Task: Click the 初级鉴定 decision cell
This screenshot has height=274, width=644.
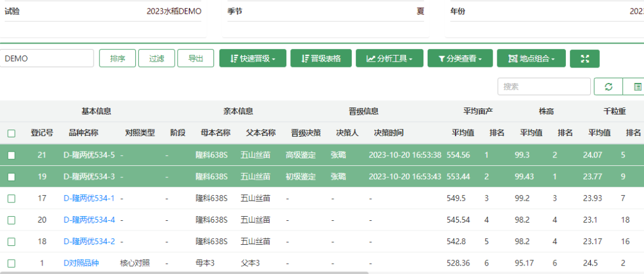Action: [x=301, y=177]
